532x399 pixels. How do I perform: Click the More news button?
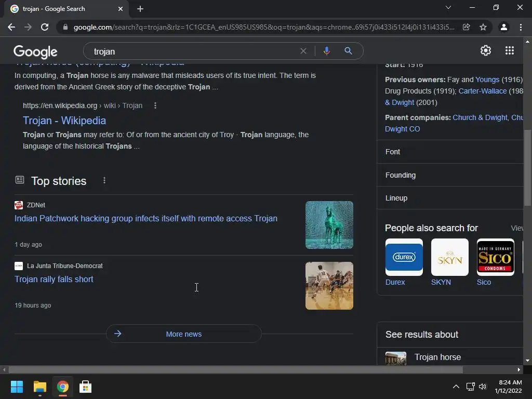click(x=184, y=334)
